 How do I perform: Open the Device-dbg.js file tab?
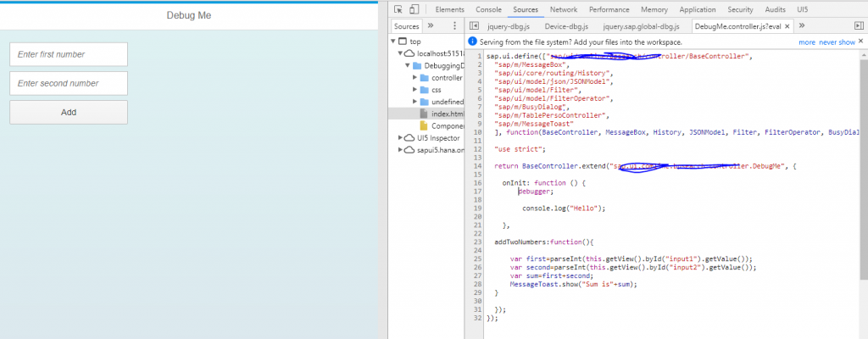(566, 26)
